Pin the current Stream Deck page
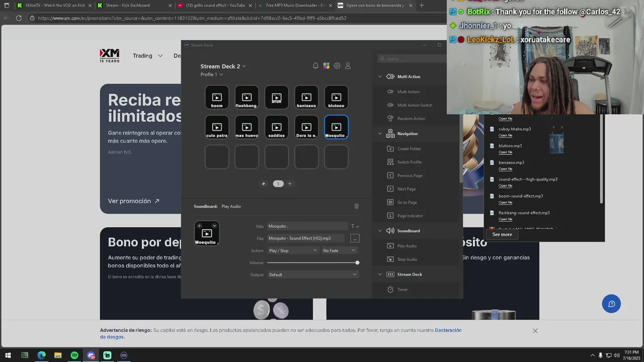644x362 pixels. click(263, 184)
